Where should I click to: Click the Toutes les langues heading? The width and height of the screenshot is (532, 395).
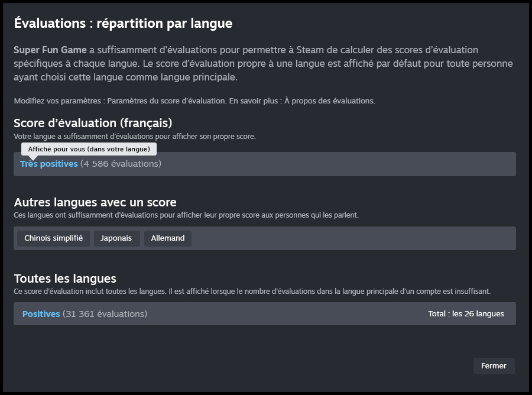(x=65, y=278)
